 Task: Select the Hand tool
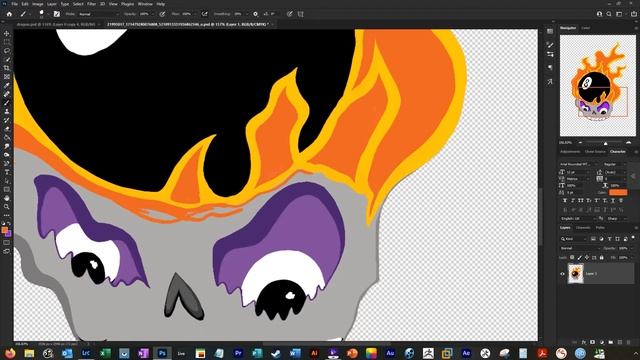click(7, 198)
